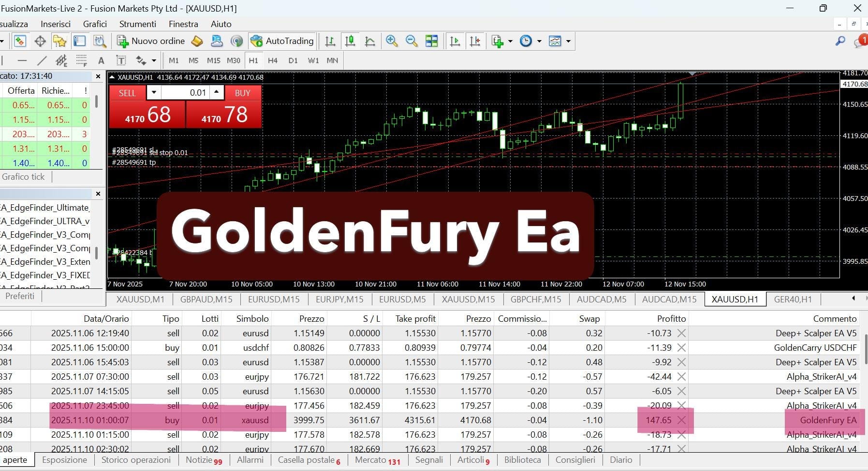
Task: Open the Strumenti menu
Action: click(137, 24)
